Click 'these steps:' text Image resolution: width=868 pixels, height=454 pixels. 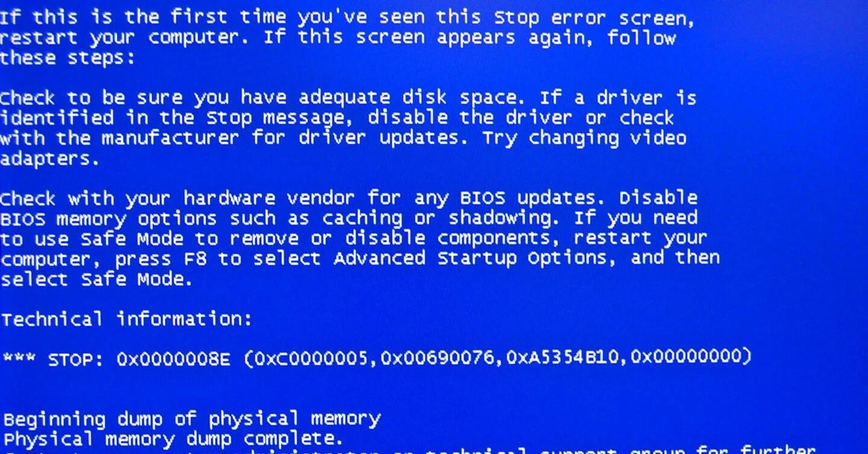[67, 58]
